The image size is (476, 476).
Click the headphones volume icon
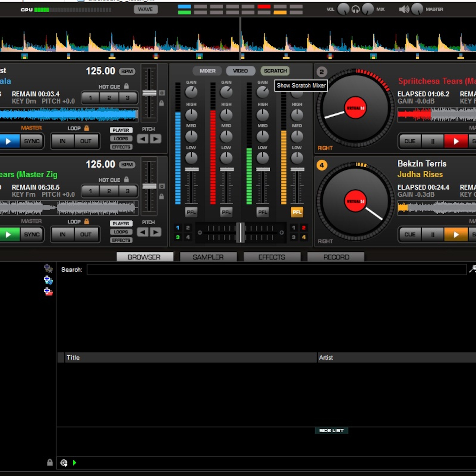point(355,9)
